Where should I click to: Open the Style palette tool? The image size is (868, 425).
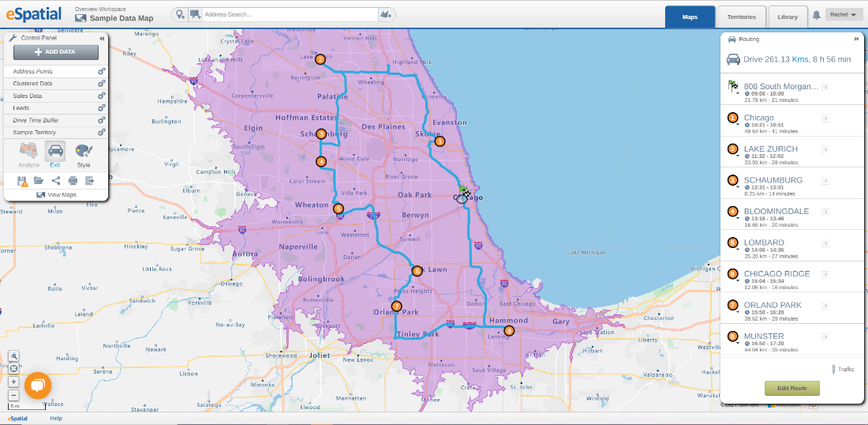point(84,155)
